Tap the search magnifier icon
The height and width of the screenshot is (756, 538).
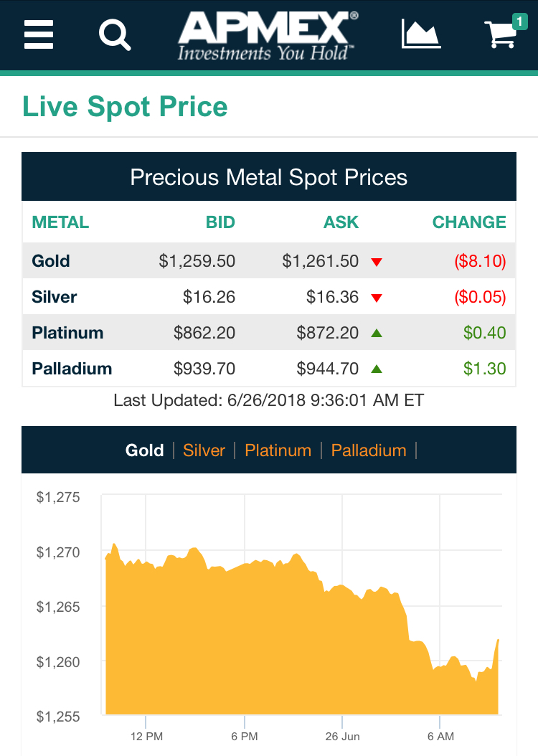pos(115,34)
